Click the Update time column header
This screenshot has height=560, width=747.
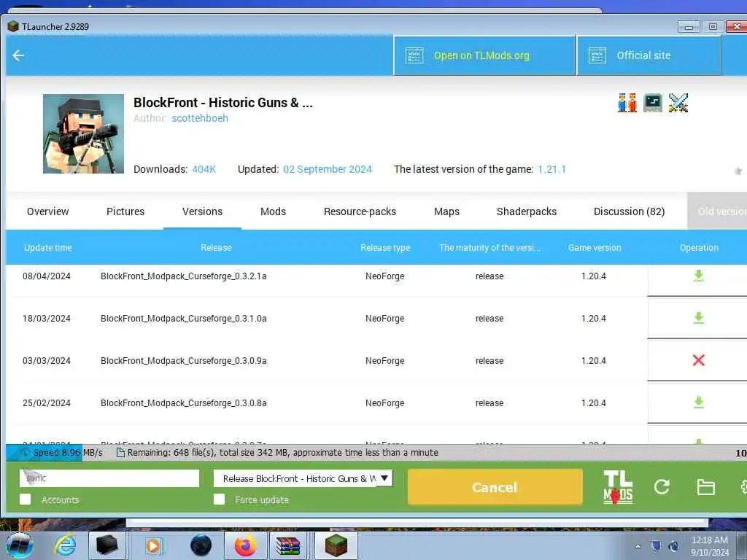pos(48,248)
